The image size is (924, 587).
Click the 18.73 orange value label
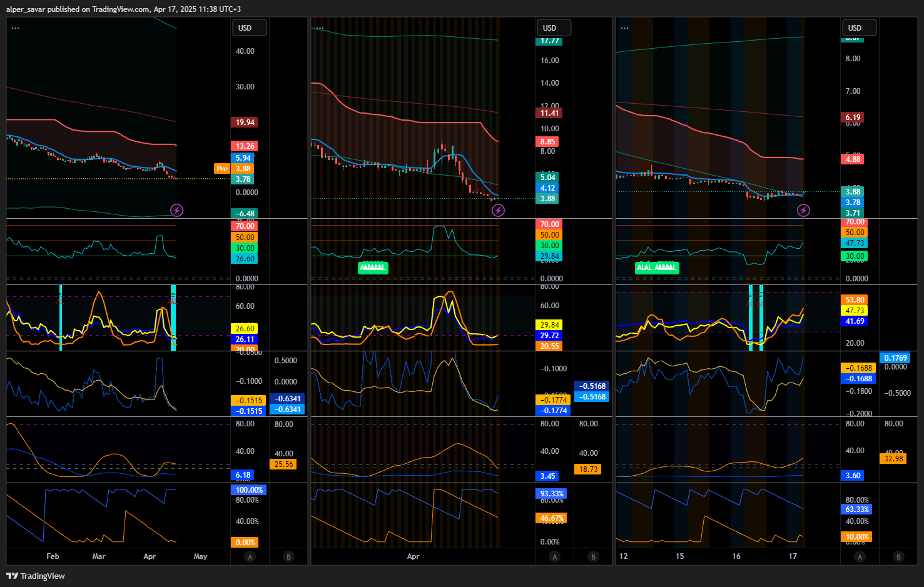(588, 469)
